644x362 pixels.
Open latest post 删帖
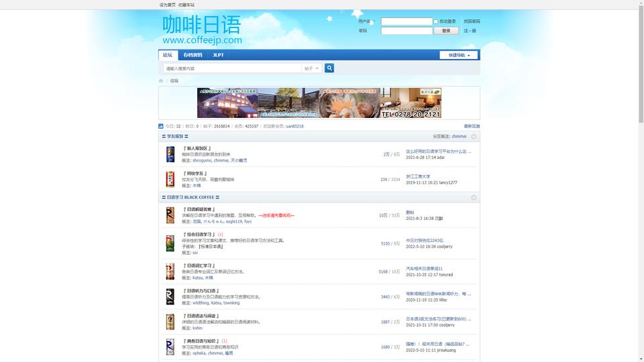coord(410,213)
